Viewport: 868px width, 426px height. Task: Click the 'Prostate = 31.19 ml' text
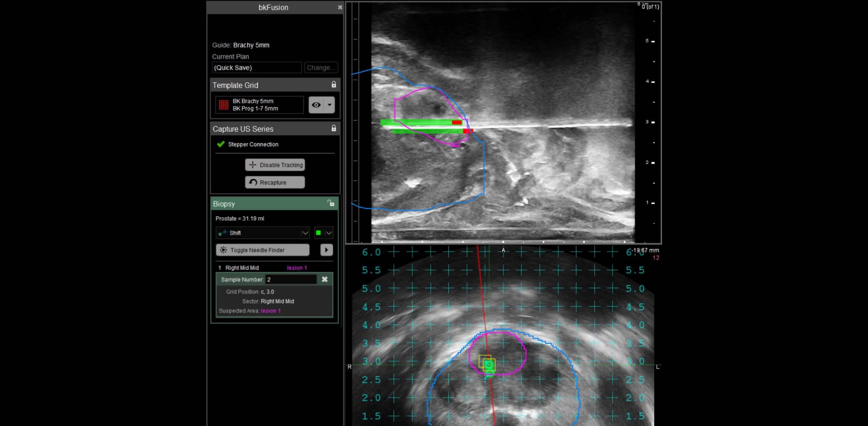tap(240, 218)
